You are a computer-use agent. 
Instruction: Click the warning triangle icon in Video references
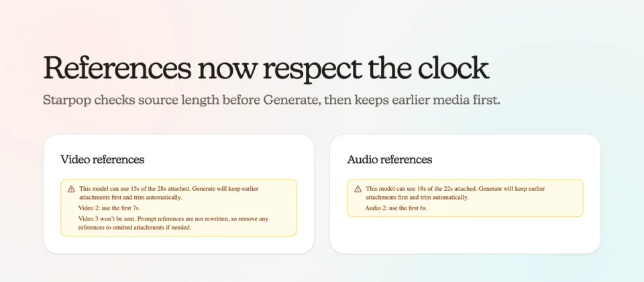click(71, 189)
